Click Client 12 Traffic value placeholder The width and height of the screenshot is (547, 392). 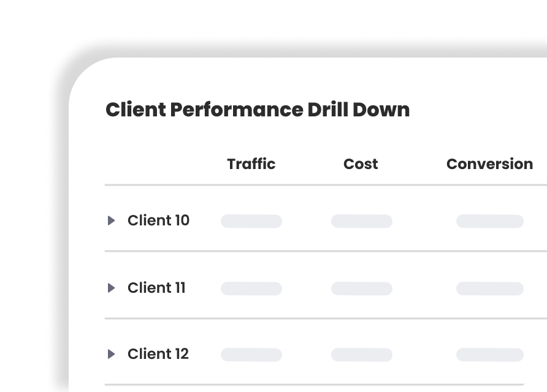(251, 355)
